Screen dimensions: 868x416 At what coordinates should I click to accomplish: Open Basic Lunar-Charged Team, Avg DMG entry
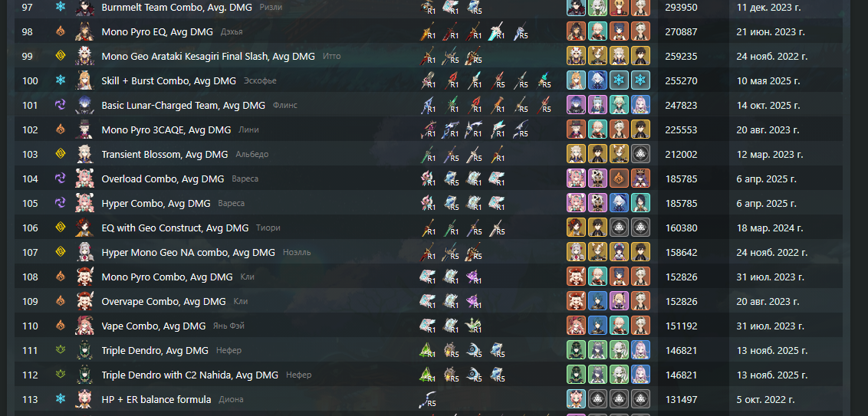183,105
